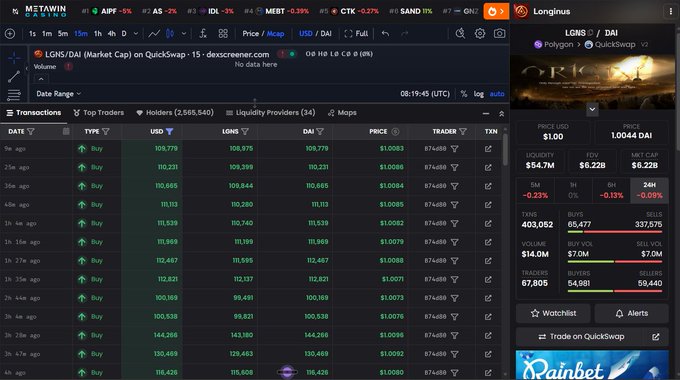Screen dimensions: 680x380
Task: Toggle the auto scale on the chart
Action: tap(497, 94)
